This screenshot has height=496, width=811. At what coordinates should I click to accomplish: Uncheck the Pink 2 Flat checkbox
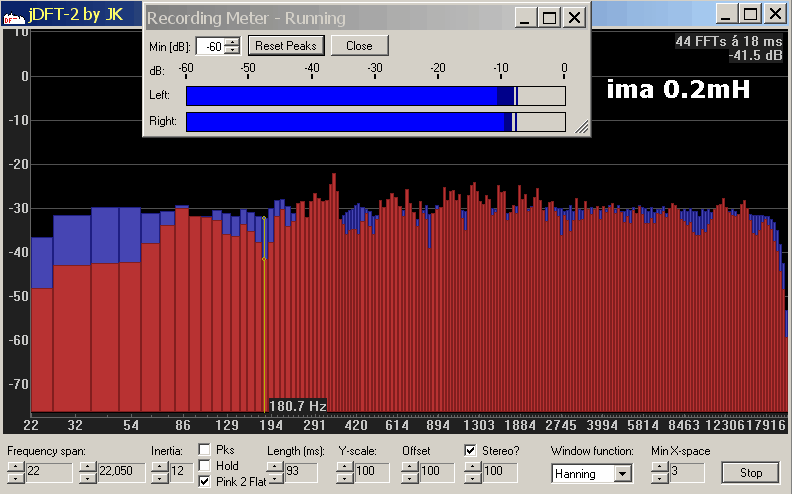205,482
